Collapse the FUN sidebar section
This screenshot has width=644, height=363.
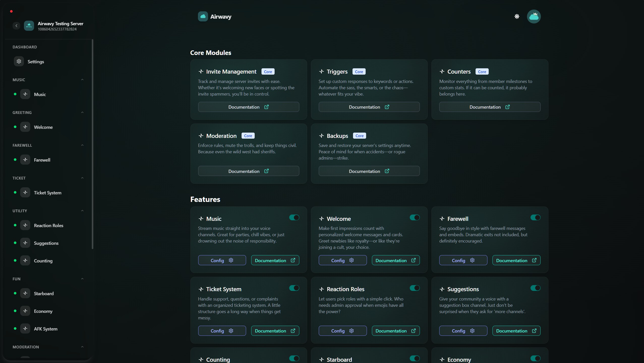[82, 279]
